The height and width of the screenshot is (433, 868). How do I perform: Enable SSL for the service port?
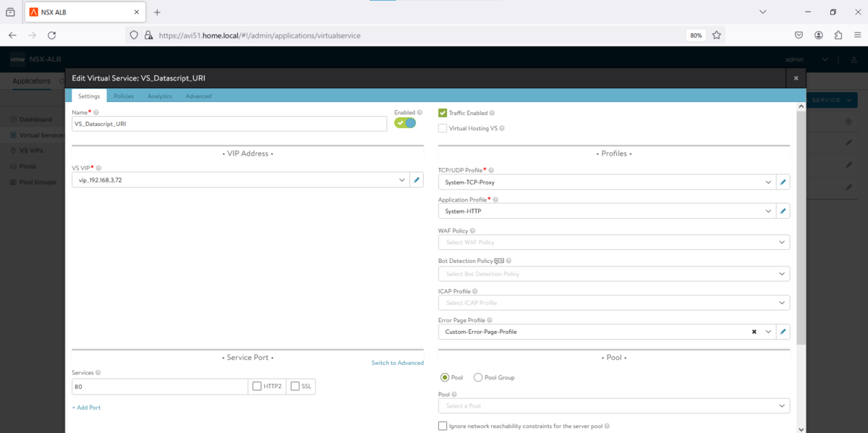294,387
